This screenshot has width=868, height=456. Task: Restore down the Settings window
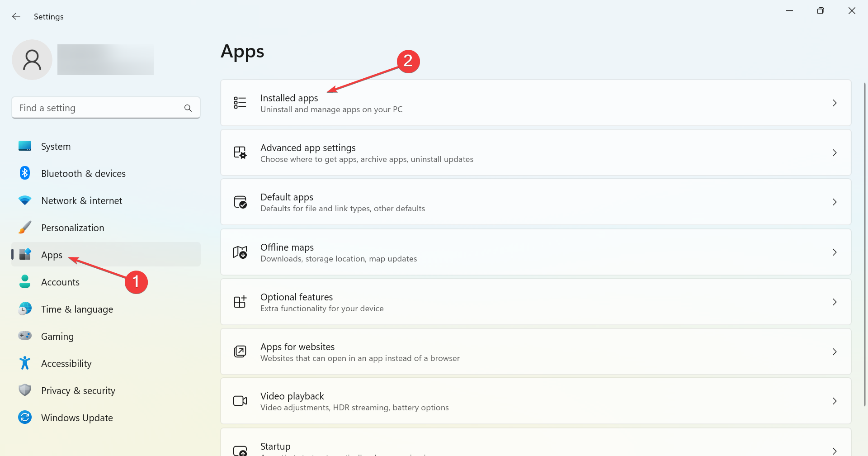click(x=821, y=11)
